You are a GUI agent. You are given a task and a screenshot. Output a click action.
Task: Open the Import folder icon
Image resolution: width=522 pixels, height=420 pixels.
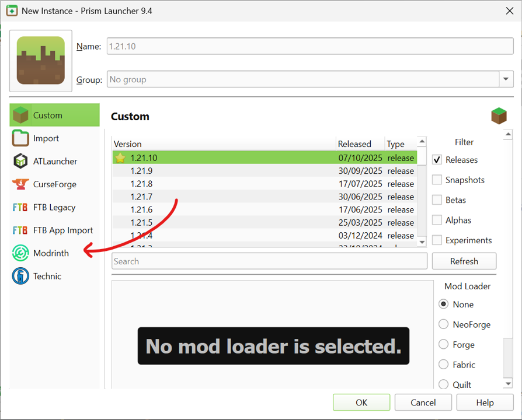click(x=20, y=138)
